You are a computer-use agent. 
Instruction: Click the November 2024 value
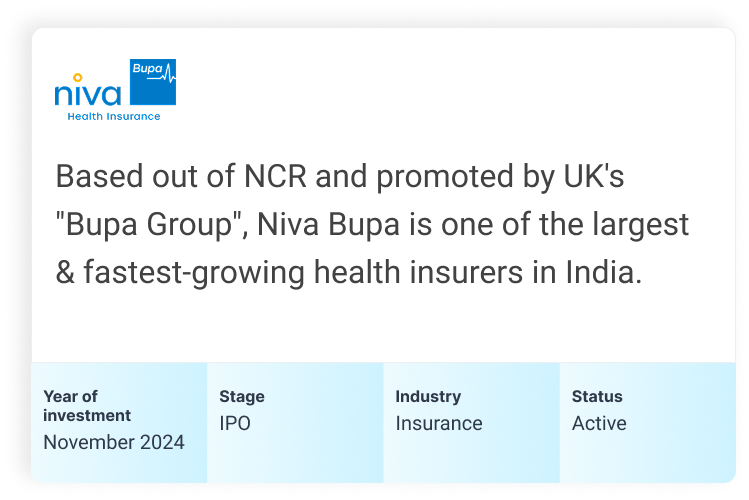(x=114, y=442)
